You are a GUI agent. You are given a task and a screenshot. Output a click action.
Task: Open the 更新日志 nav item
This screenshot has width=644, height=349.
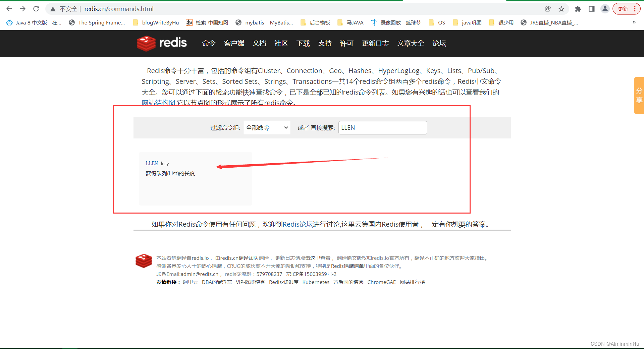375,43
